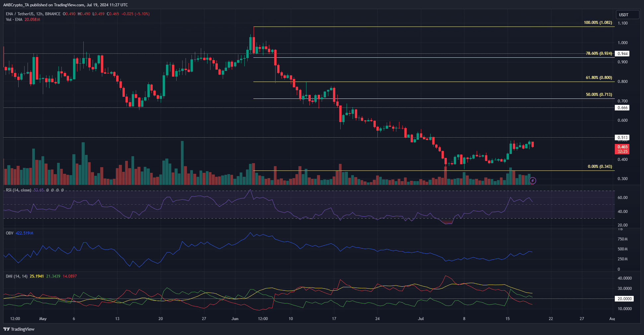
Task: Click the Jul label on time axis
Action: point(421,319)
